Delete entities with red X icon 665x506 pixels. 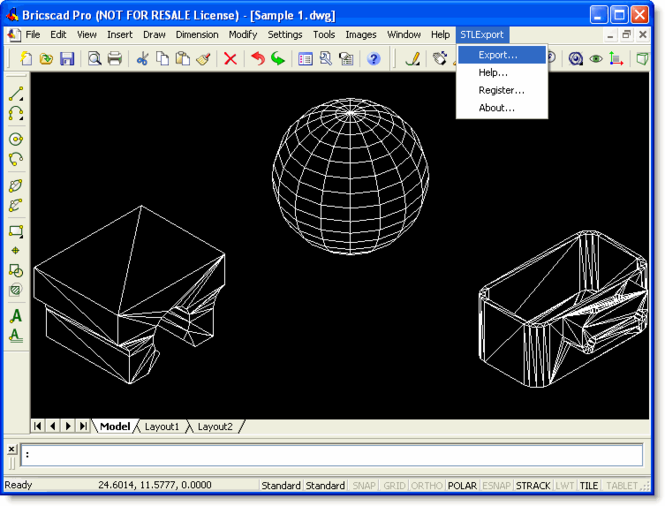pyautogui.click(x=230, y=59)
